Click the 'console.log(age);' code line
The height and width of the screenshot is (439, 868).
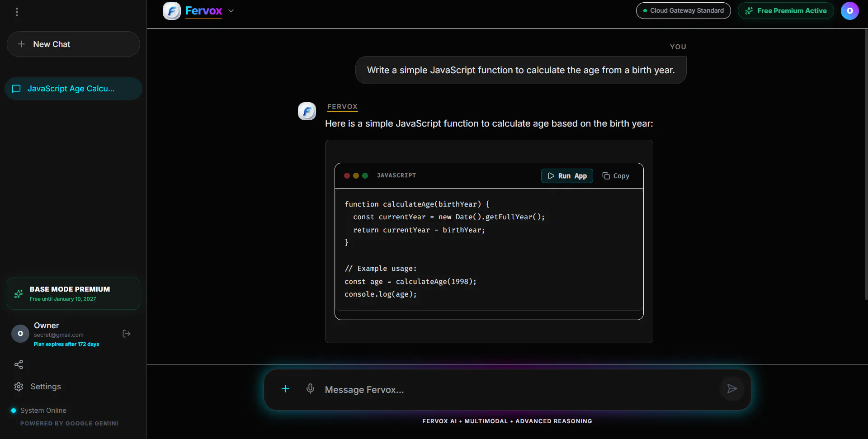coord(381,294)
